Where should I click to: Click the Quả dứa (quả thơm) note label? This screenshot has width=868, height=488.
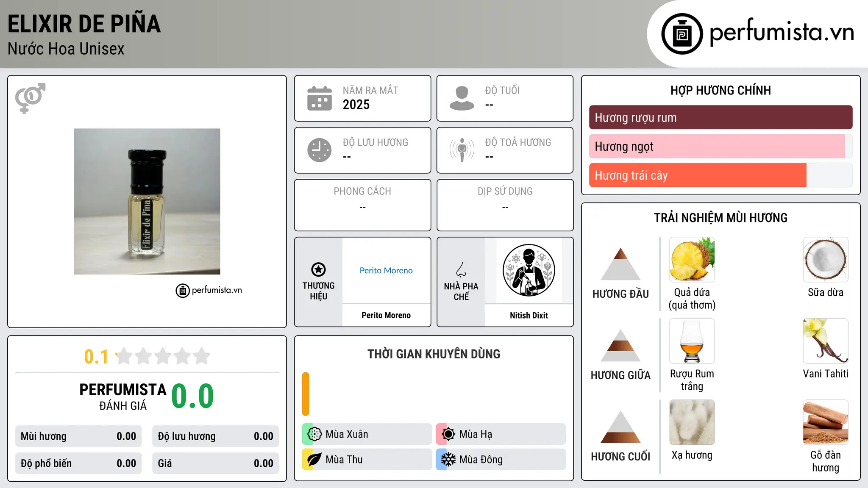coord(692,299)
